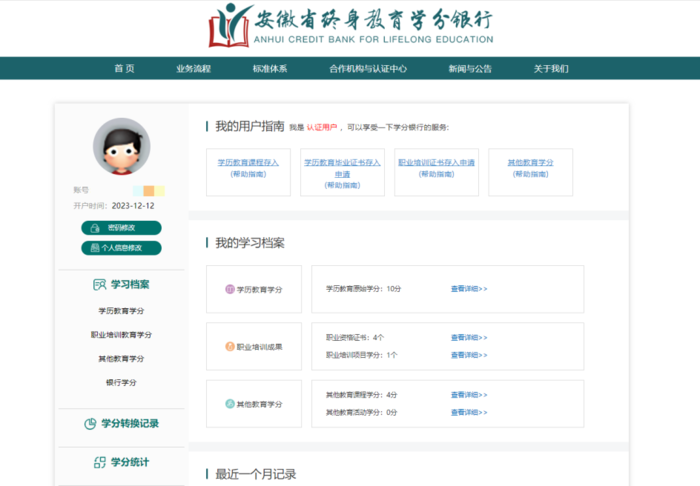Image resolution: width=700 pixels, height=486 pixels.
Task: Click the 认证用户 red label
Action: [x=321, y=128]
